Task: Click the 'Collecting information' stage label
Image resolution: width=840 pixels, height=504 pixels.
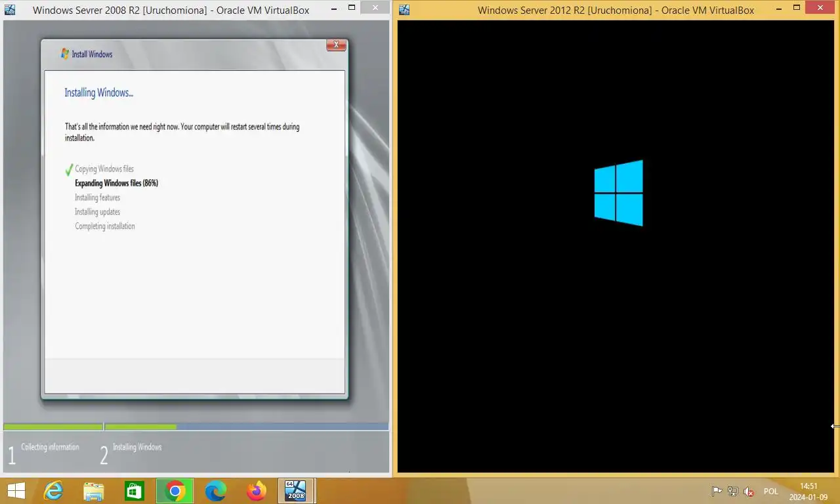Action: click(50, 447)
